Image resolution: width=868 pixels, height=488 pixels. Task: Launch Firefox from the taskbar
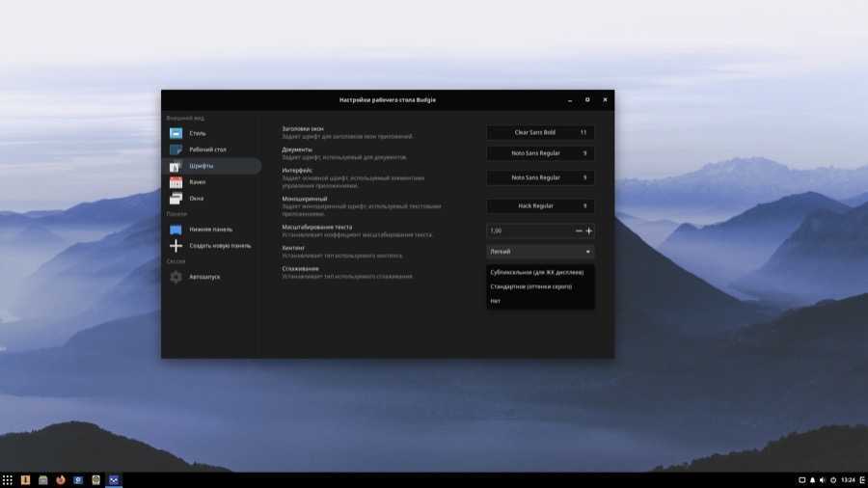point(61,480)
